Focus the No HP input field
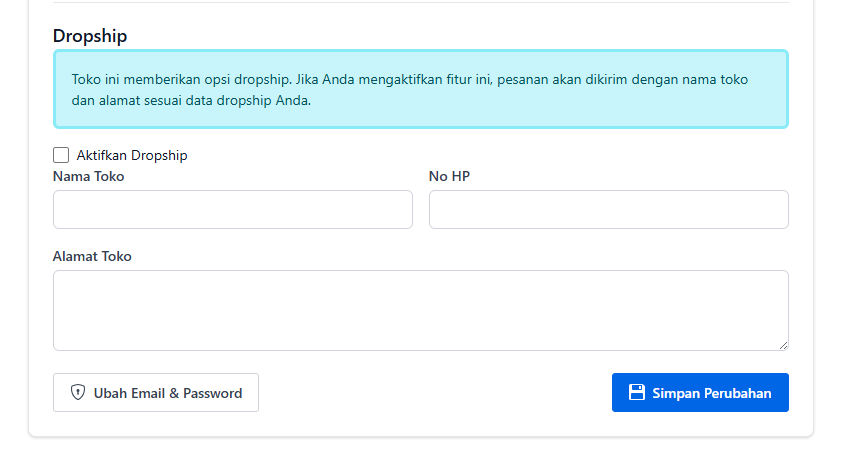 pyautogui.click(x=609, y=210)
